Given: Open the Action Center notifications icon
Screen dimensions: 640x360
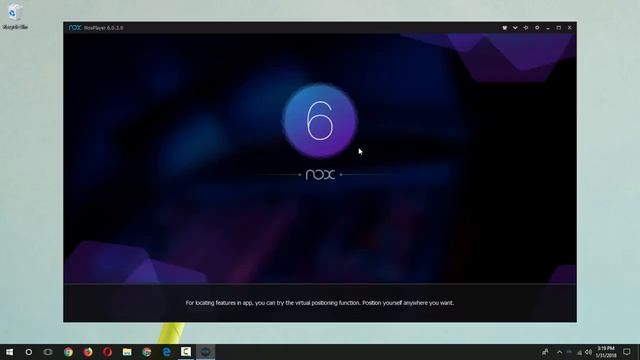Looking at the screenshot, I should 627,352.
